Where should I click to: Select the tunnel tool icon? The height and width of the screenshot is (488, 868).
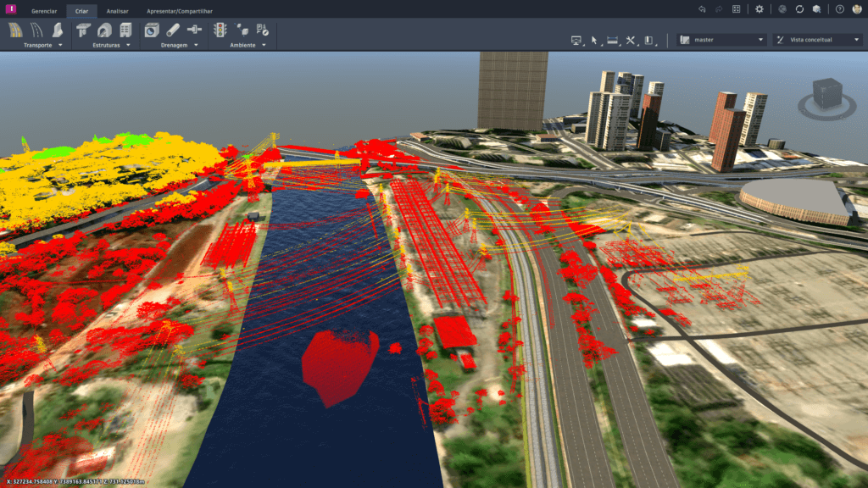[x=104, y=30]
